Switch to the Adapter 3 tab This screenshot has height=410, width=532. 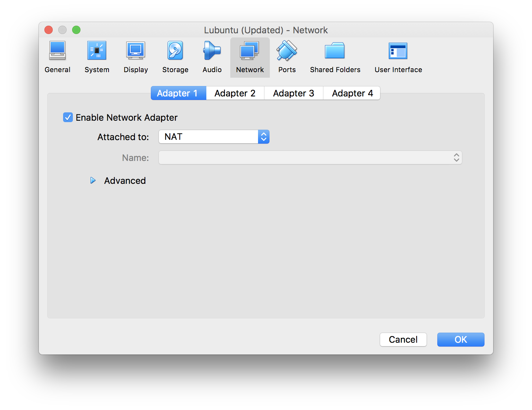[x=294, y=93]
